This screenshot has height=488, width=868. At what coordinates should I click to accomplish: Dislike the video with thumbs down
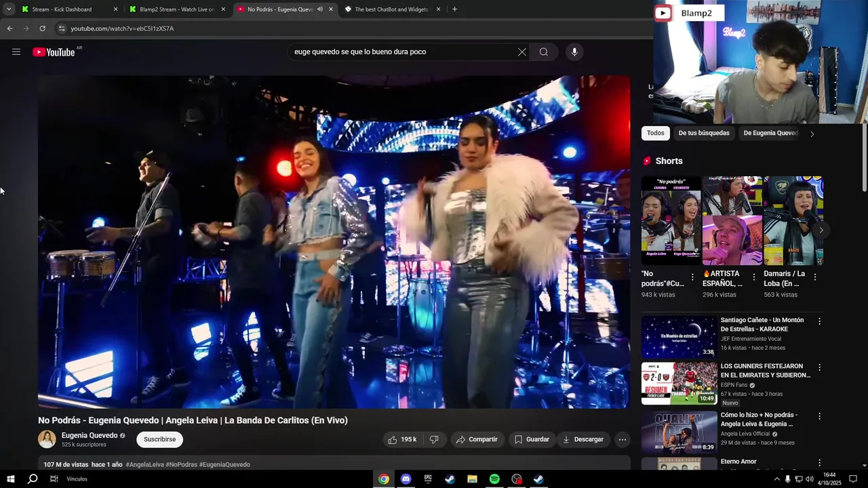point(434,440)
